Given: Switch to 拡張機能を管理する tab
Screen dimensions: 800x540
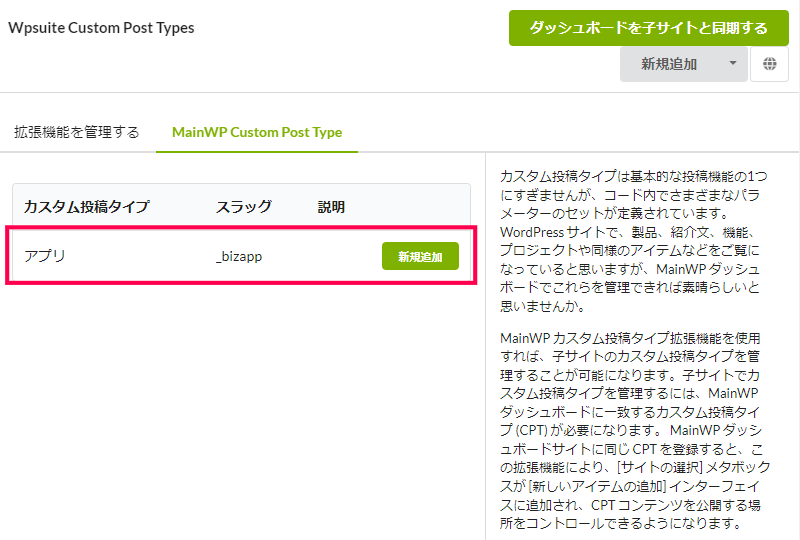Looking at the screenshot, I should (77, 132).
